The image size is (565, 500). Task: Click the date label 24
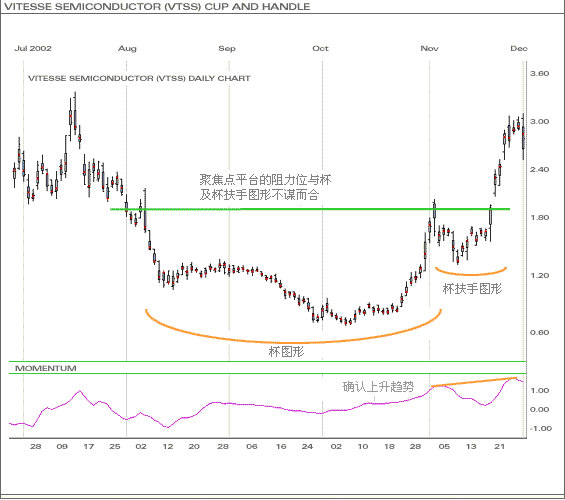tap(307, 447)
